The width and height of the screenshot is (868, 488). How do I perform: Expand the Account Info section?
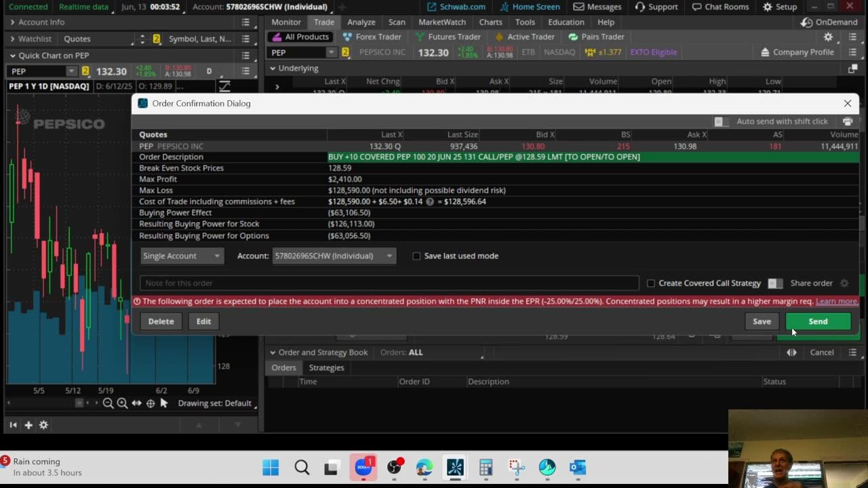12,22
